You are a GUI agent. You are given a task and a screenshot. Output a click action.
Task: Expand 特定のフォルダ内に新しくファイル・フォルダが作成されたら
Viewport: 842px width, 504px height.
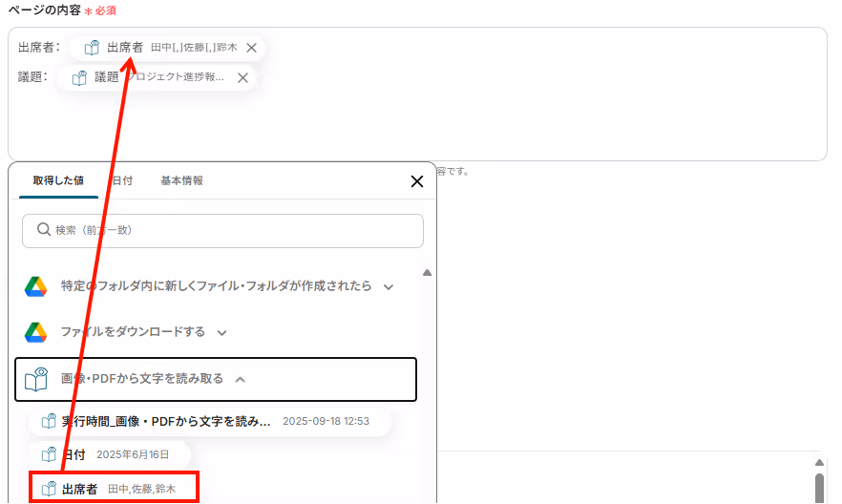pyautogui.click(x=389, y=287)
